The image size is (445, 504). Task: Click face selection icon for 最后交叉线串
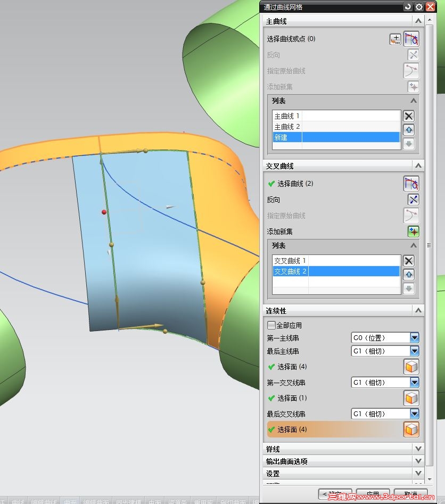(411, 429)
